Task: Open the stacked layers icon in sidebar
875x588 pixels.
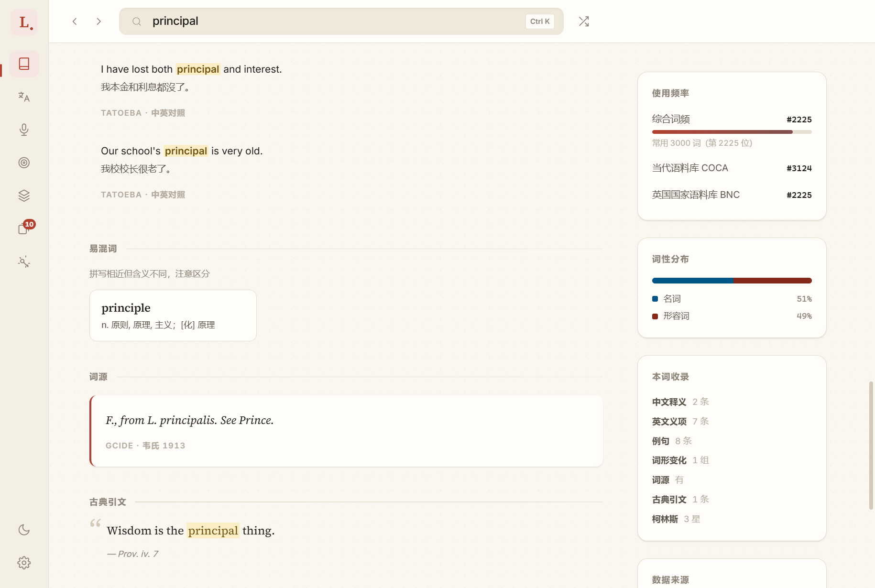Action: coord(24,196)
